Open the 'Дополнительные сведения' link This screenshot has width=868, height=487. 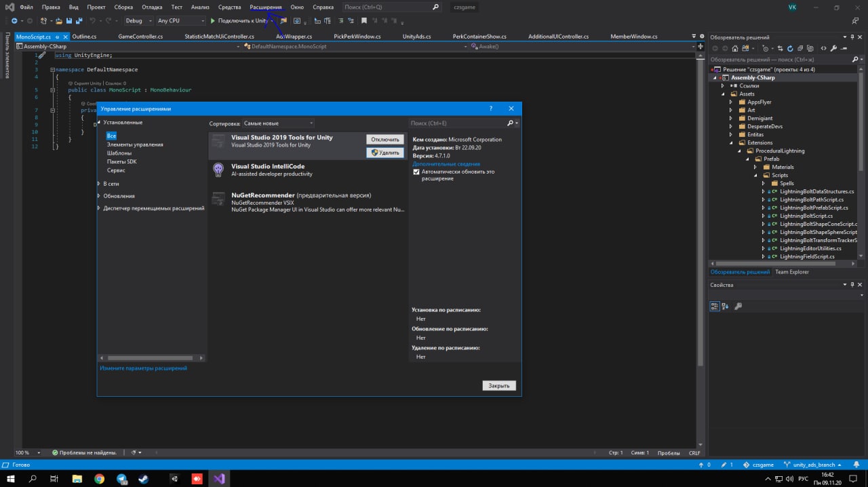coord(446,164)
